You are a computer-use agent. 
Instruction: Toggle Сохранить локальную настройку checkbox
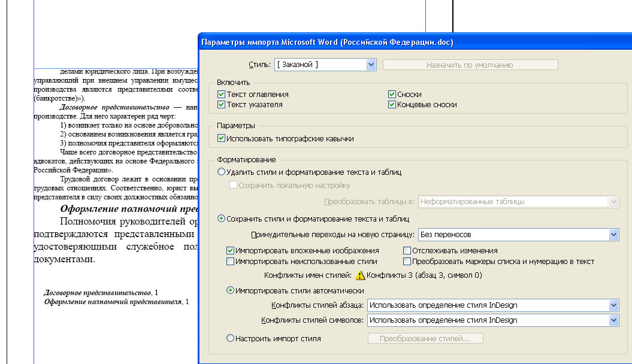[233, 185]
